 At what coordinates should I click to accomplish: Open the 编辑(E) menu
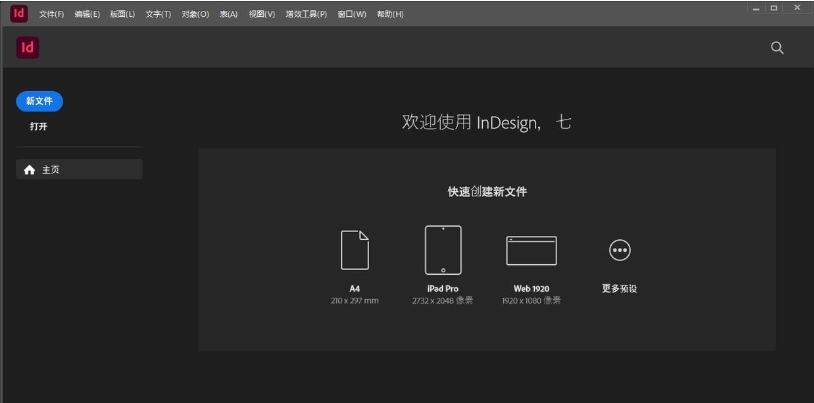87,14
